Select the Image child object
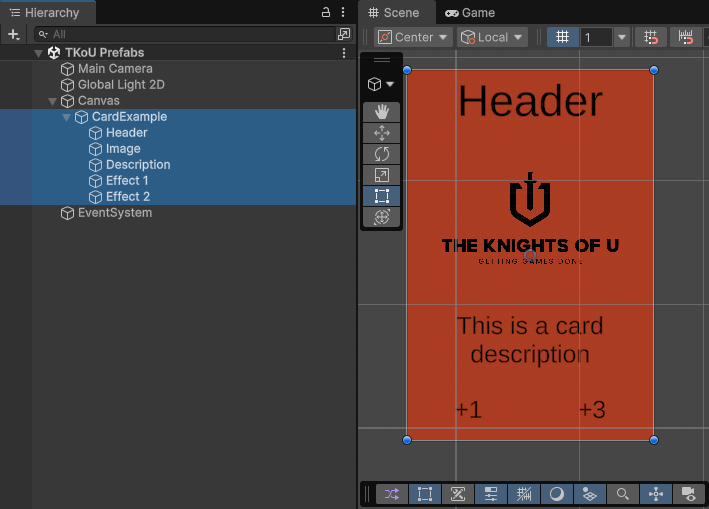This screenshot has width=709, height=509. click(x=178, y=149)
